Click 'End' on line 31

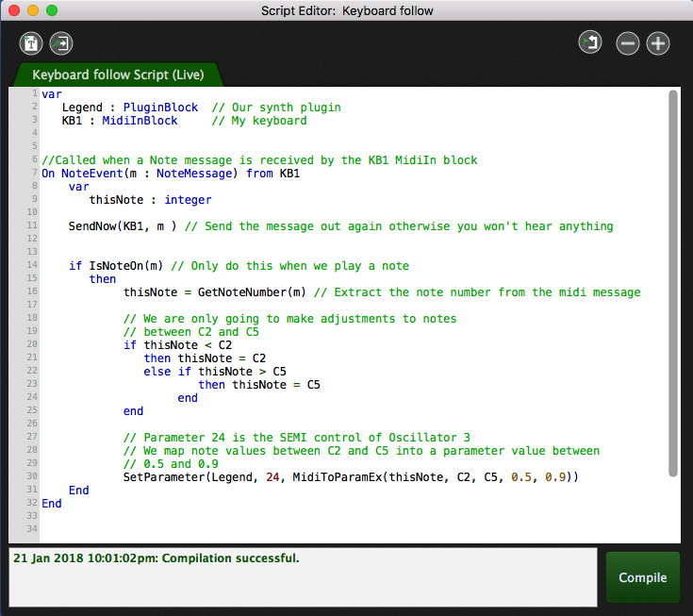click(x=78, y=491)
